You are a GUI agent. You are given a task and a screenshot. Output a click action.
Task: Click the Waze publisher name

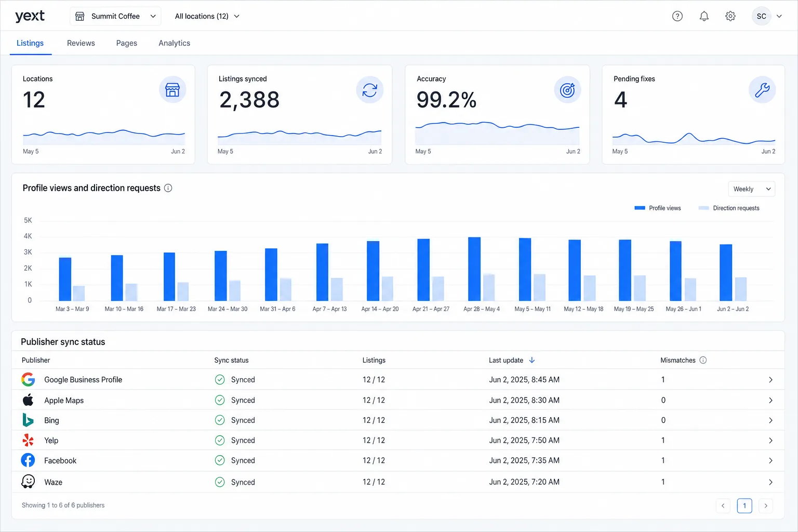pyautogui.click(x=53, y=483)
